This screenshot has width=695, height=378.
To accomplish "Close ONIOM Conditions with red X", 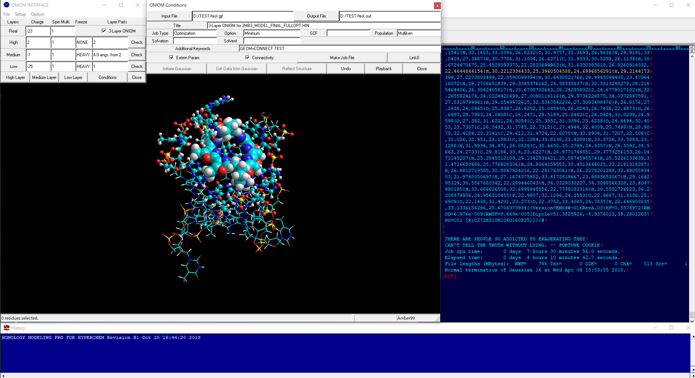I will point(437,5).
